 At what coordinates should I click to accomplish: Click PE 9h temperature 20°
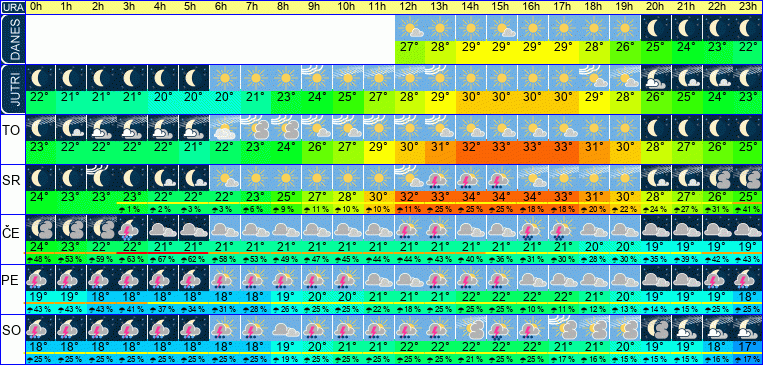click(x=318, y=297)
